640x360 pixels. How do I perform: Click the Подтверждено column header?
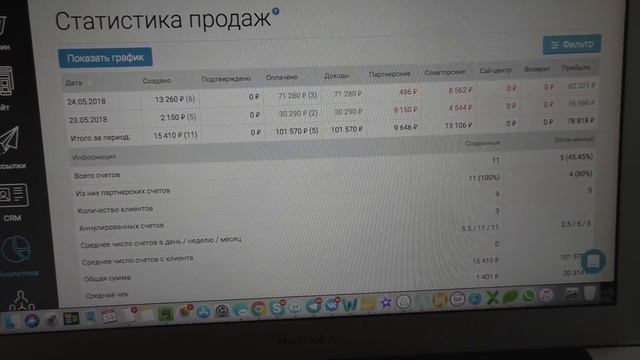226,79
